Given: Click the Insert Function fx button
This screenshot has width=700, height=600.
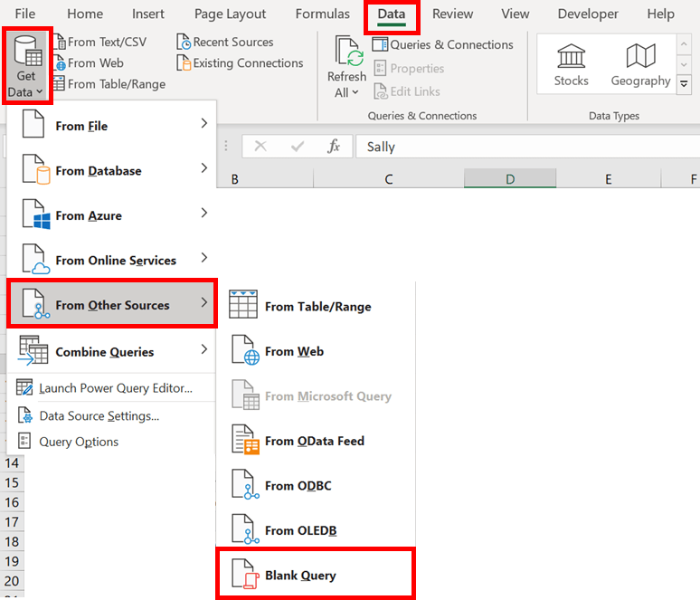Looking at the screenshot, I should coord(334,146).
